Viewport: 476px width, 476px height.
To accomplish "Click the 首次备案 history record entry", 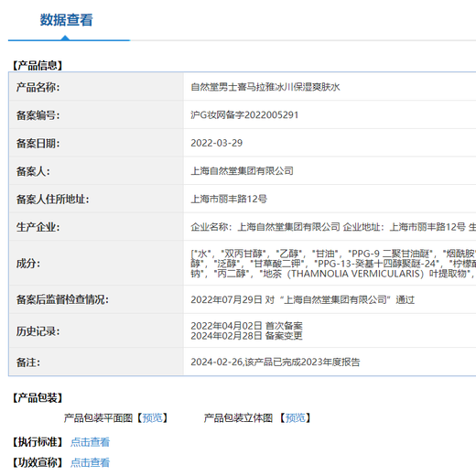I will pos(246,326).
